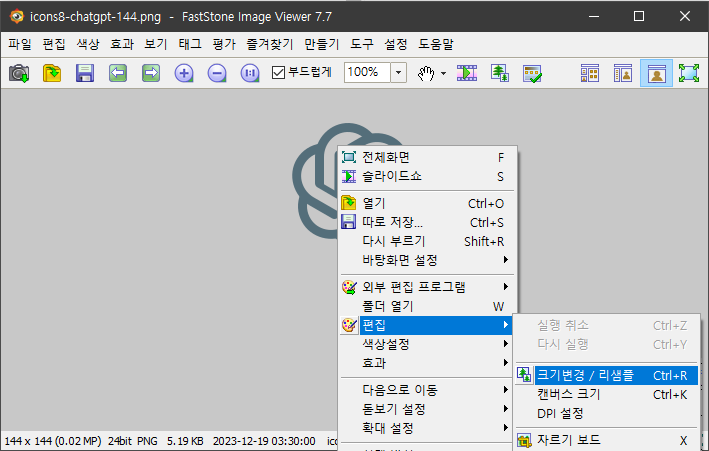
Task: Expand the 돋보기 설정 submenu
Action: click(426, 409)
